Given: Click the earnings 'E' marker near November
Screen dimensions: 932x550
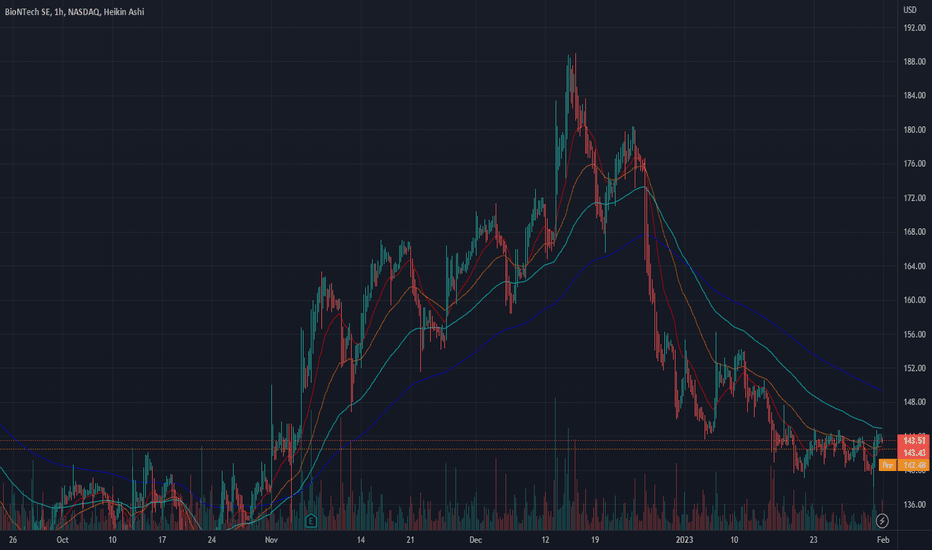Looking at the screenshot, I should (310, 521).
